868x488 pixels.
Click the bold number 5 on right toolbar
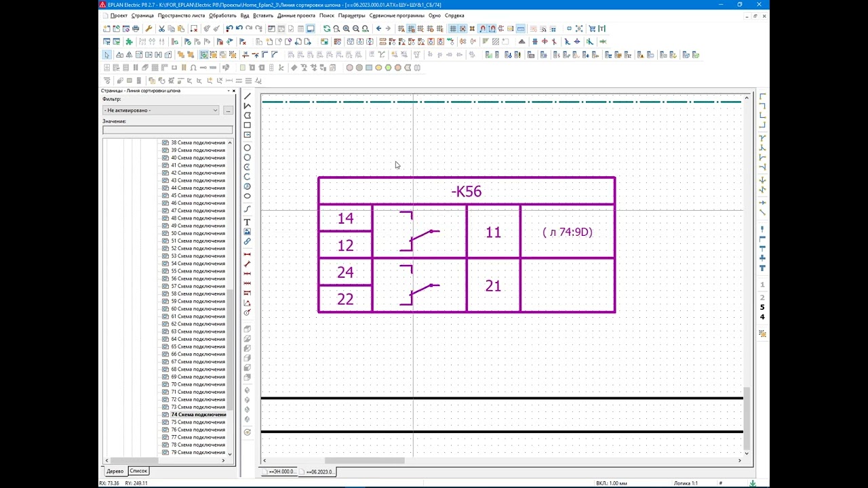coord(762,307)
